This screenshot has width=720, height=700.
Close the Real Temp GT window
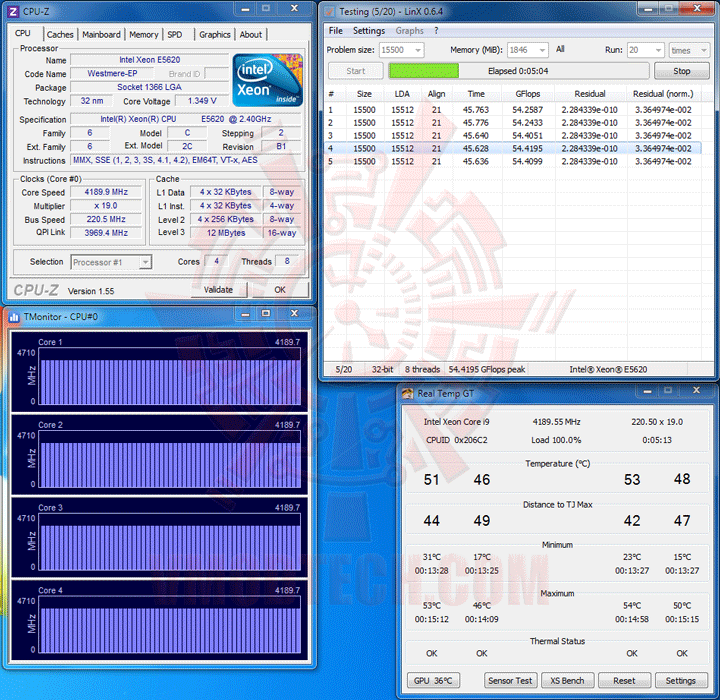coord(696,390)
